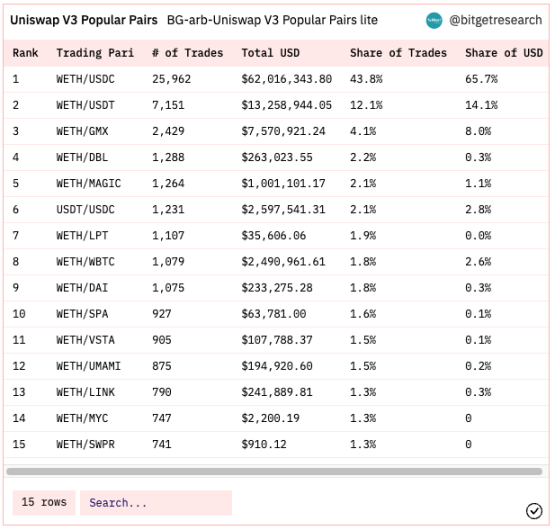The height and width of the screenshot is (530, 555).
Task: Click the $910.12 total cell
Action: [264, 444]
